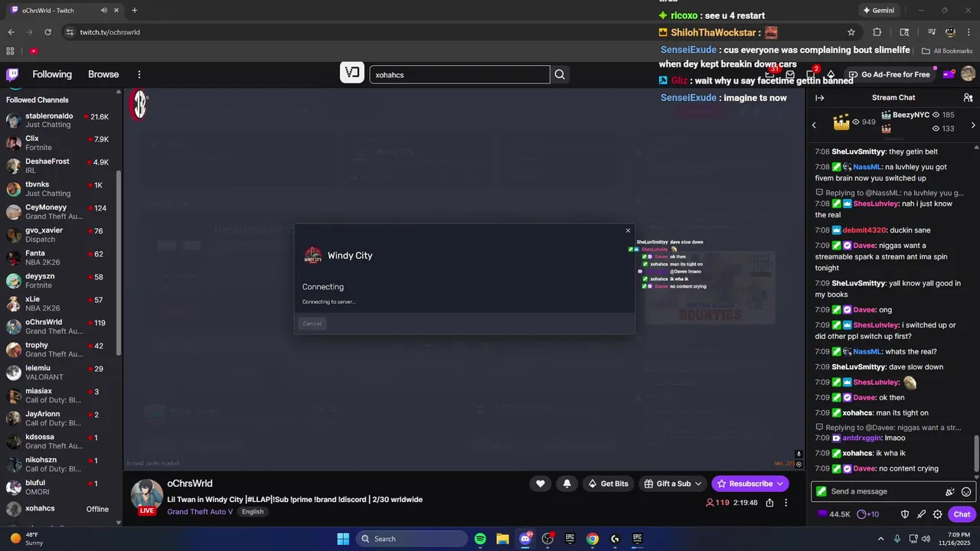980x551 pixels.
Task: Mute the oChrsWrld tab audio icon
Action: [x=104, y=10]
